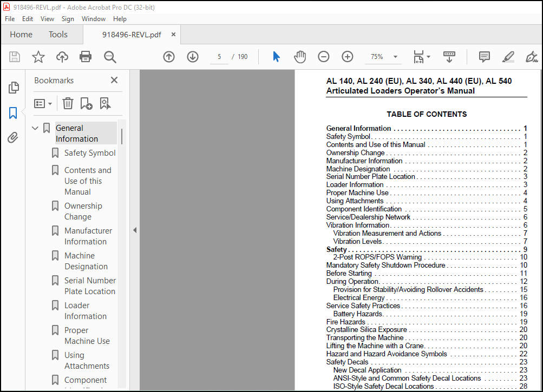543x392 pixels.
Task: Open the Find text magnifier icon
Action: 110,57
